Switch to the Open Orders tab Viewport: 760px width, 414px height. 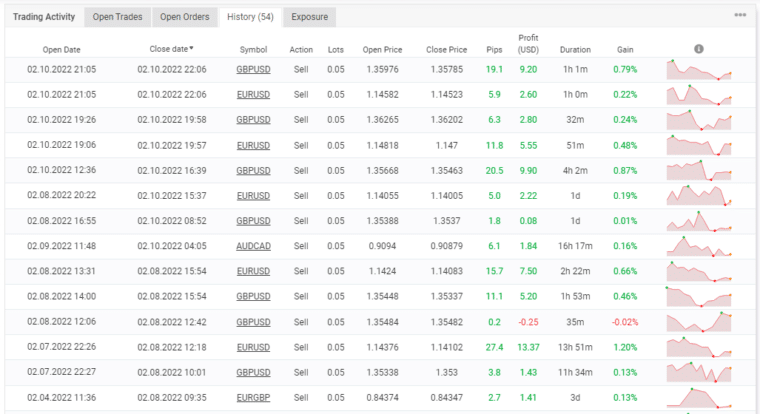click(184, 17)
